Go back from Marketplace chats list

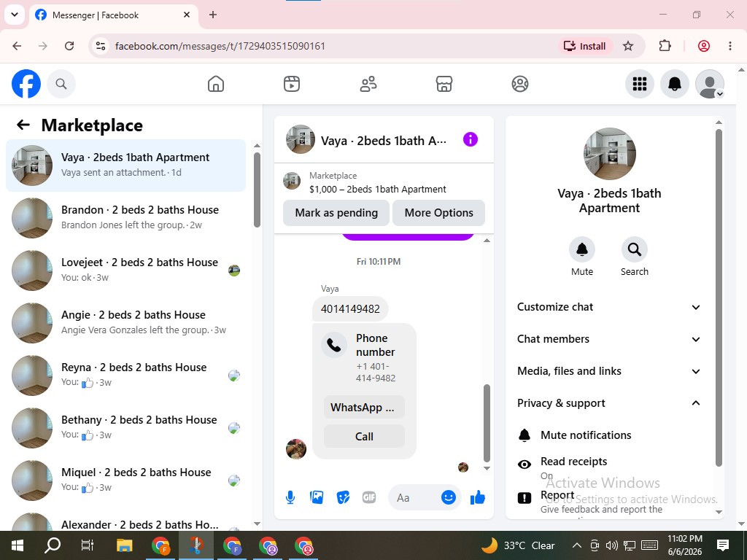click(x=23, y=125)
